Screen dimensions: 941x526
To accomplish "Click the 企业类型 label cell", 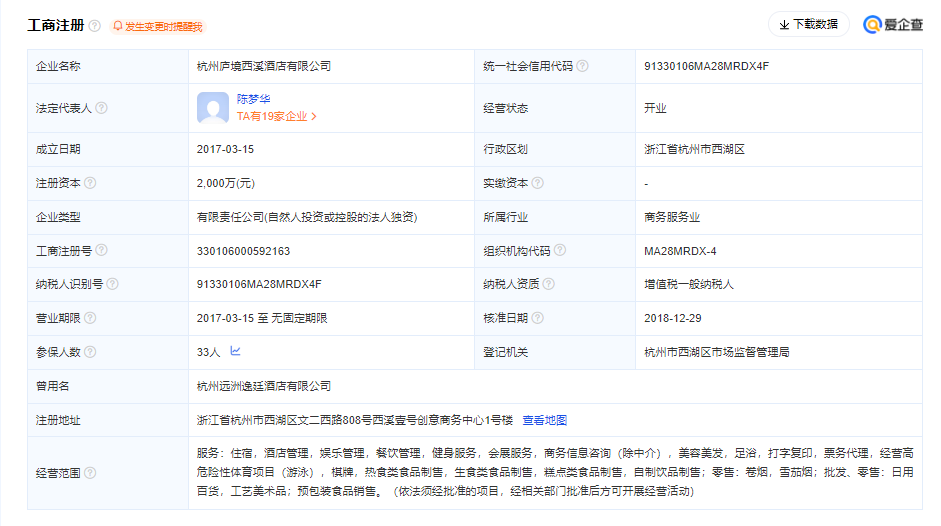I will coord(108,217).
